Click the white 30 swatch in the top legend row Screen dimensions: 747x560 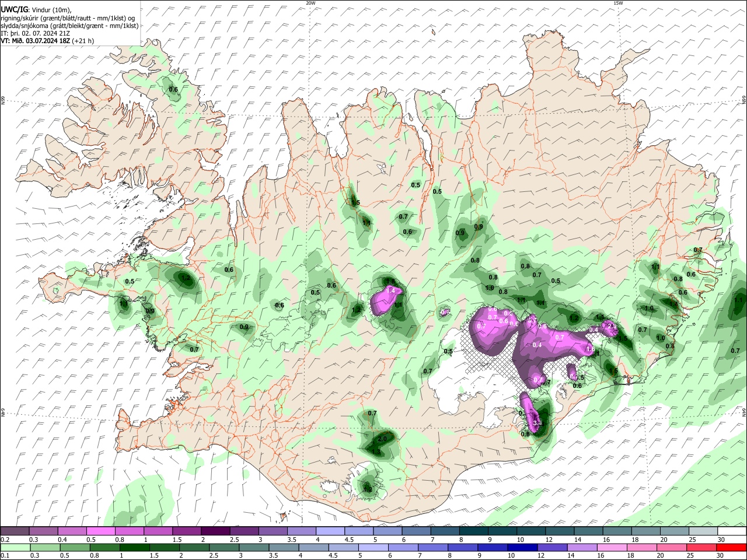(732, 531)
